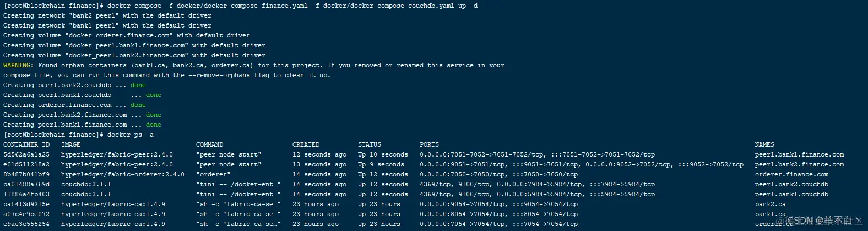Click the PORTS column header
Image resolution: width=868 pixels, height=231 pixels.
[x=429, y=144]
